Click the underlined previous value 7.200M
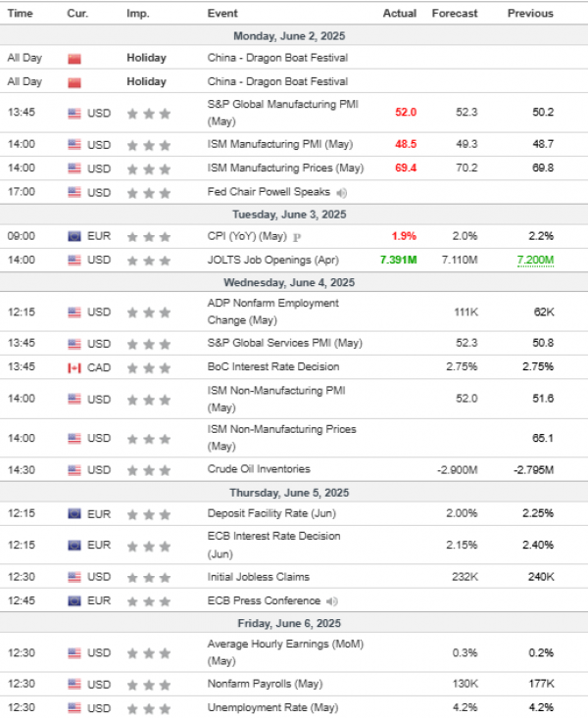 coord(535,260)
